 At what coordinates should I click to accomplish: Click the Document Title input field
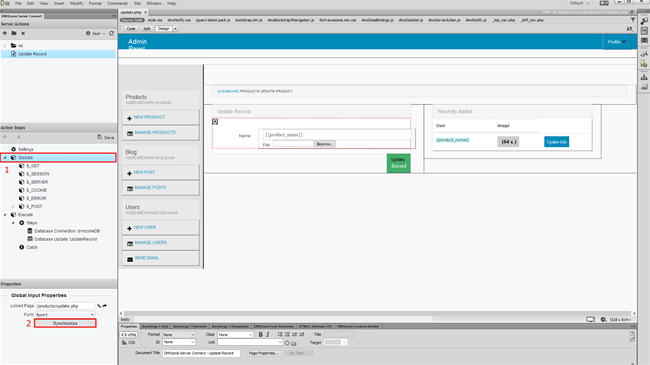point(201,353)
